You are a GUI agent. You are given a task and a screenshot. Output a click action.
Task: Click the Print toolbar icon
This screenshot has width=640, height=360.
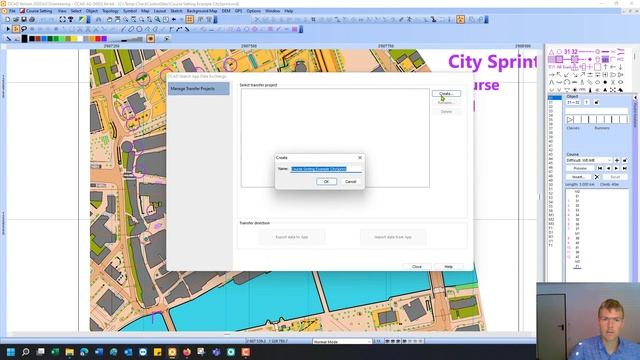[x=32, y=20]
